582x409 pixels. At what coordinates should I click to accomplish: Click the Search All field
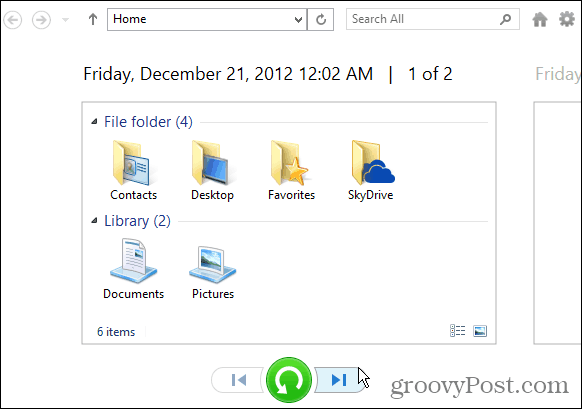point(432,19)
